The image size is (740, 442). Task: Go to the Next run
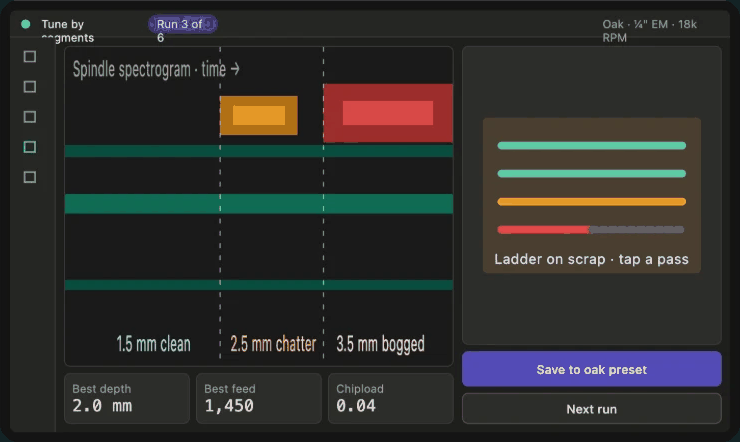pos(591,409)
